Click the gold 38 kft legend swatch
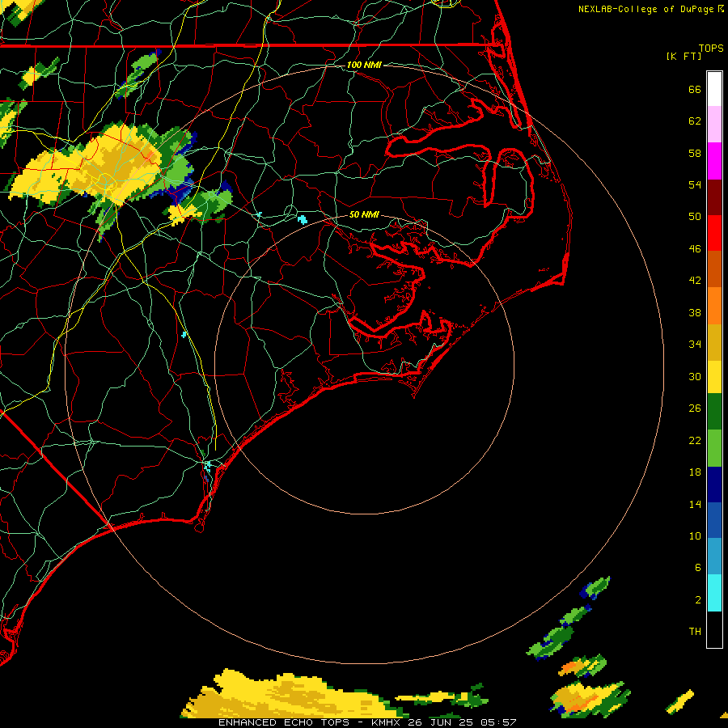 714,342
